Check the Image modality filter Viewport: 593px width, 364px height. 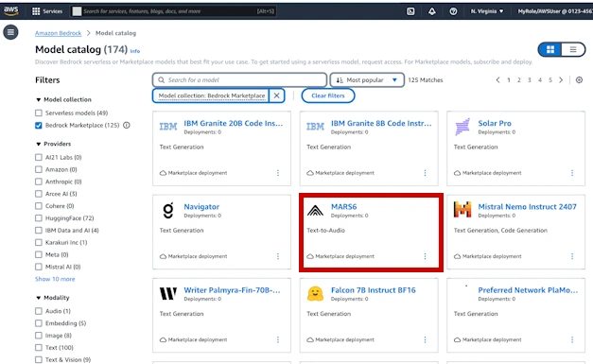coord(39,336)
